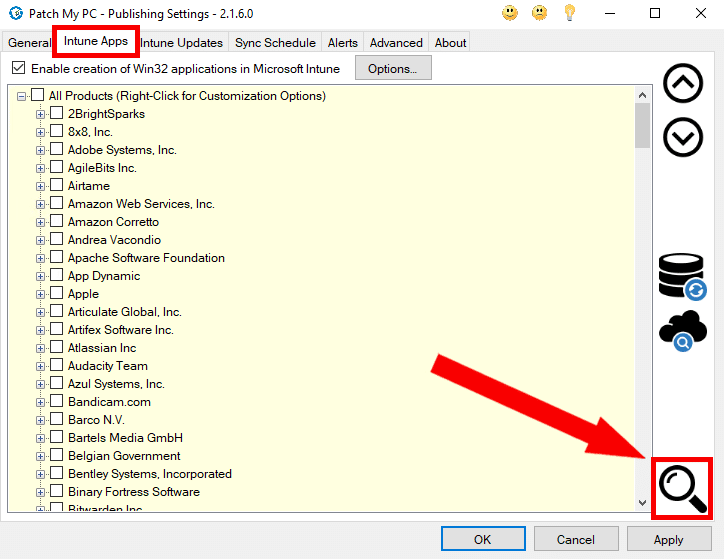Click the lightbulb idea icon in title bar

[570, 13]
